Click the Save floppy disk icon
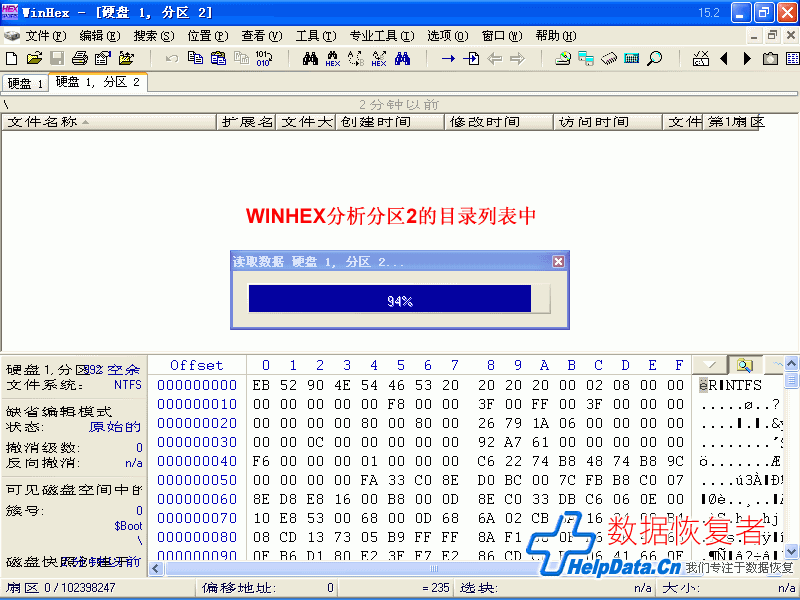Viewport: 800px width, 600px height. [57, 58]
